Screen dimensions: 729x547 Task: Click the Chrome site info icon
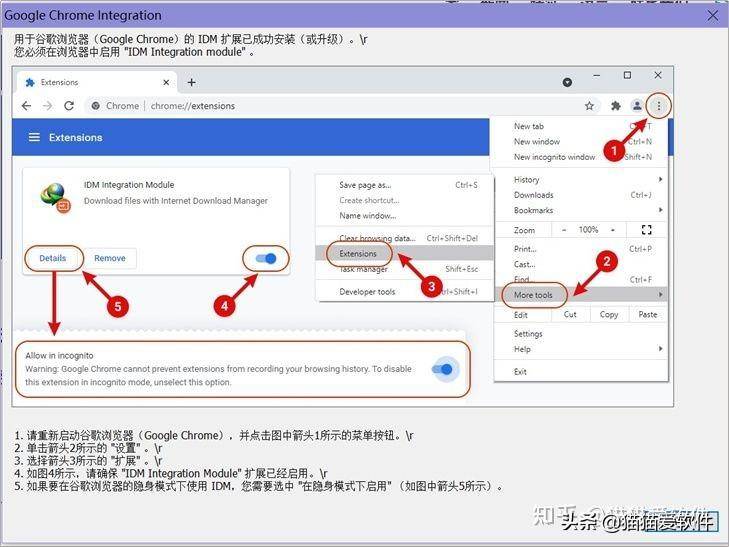[x=95, y=106]
